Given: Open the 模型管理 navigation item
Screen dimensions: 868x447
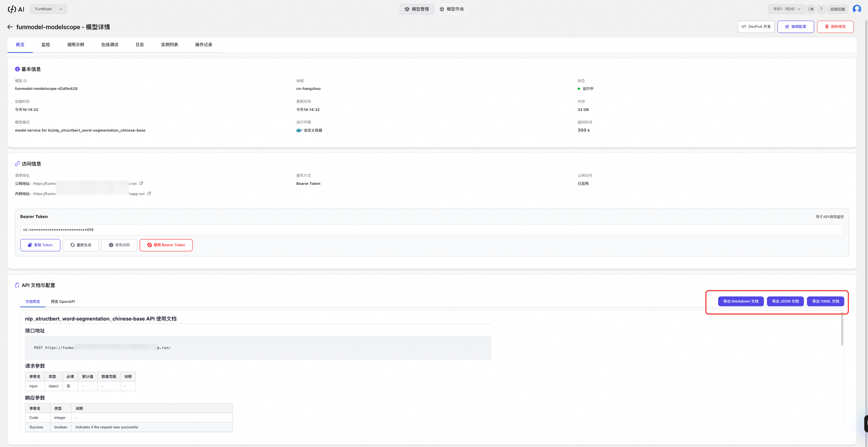Looking at the screenshot, I should (417, 9).
